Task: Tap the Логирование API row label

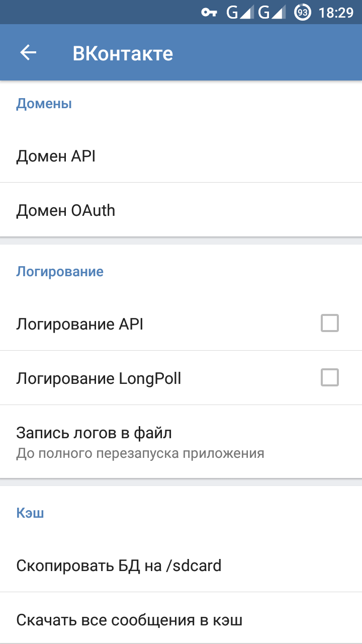Action: 80,325
